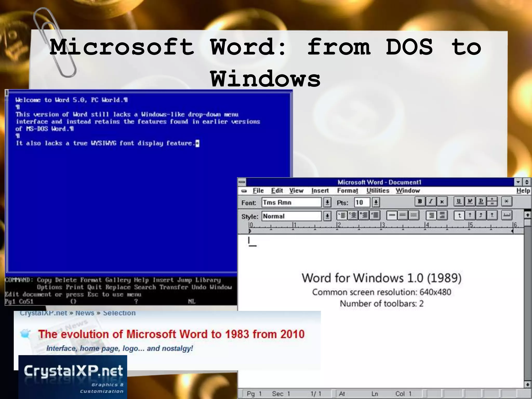
Task: Open the Help menu in Word
Action: (523, 191)
